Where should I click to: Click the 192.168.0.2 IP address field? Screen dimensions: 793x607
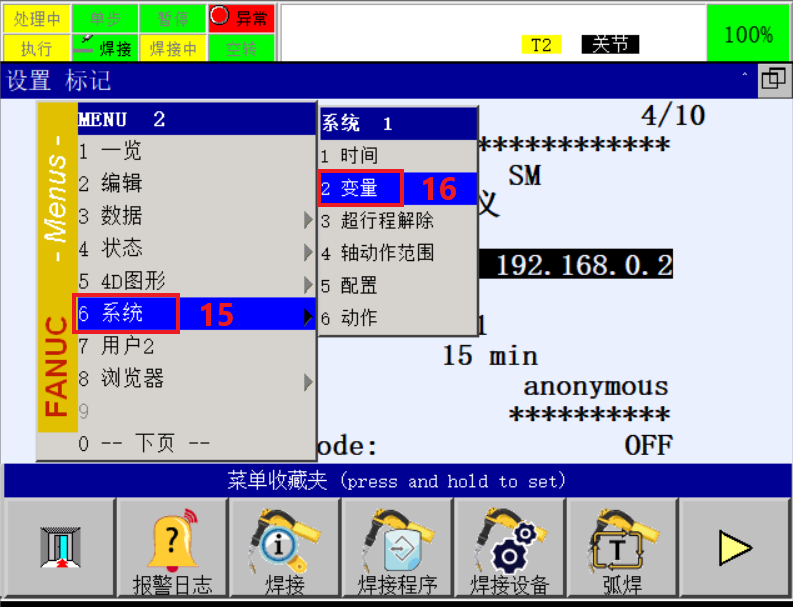point(576,264)
